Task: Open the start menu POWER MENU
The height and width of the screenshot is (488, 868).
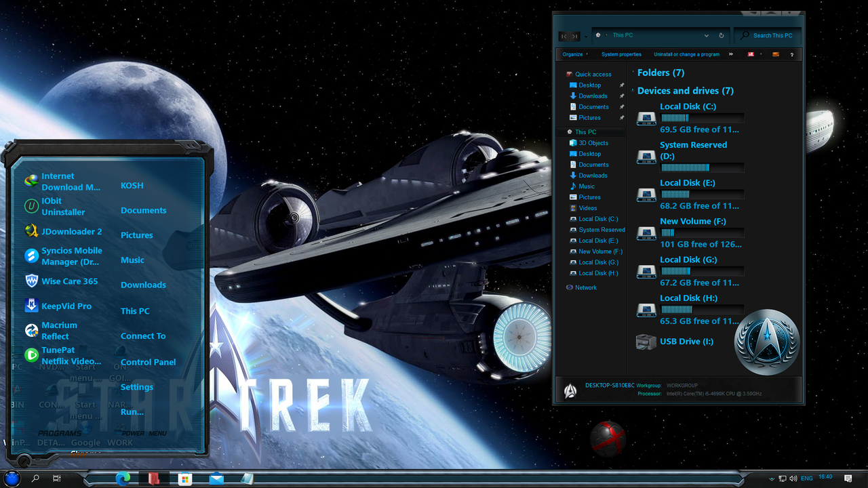Action: 144,433
